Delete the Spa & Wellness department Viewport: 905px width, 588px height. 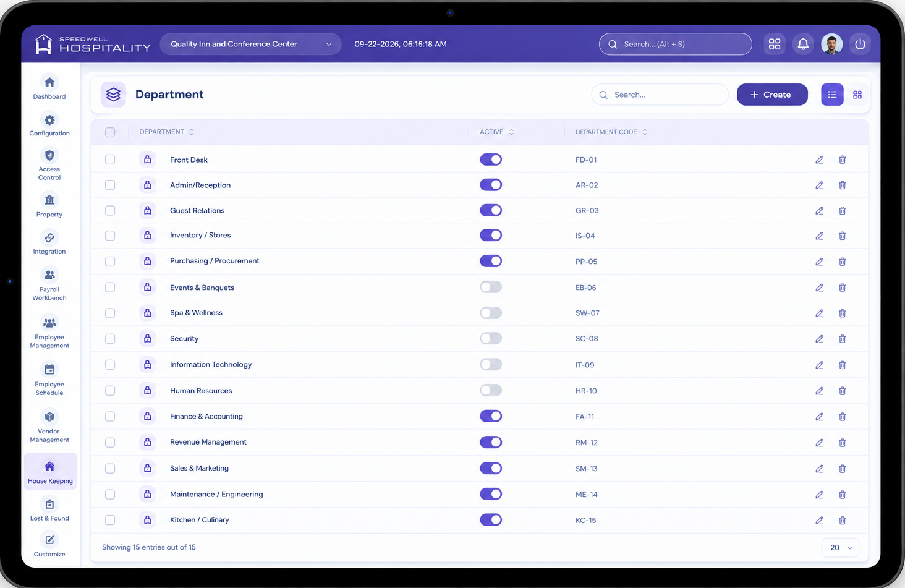pos(842,313)
